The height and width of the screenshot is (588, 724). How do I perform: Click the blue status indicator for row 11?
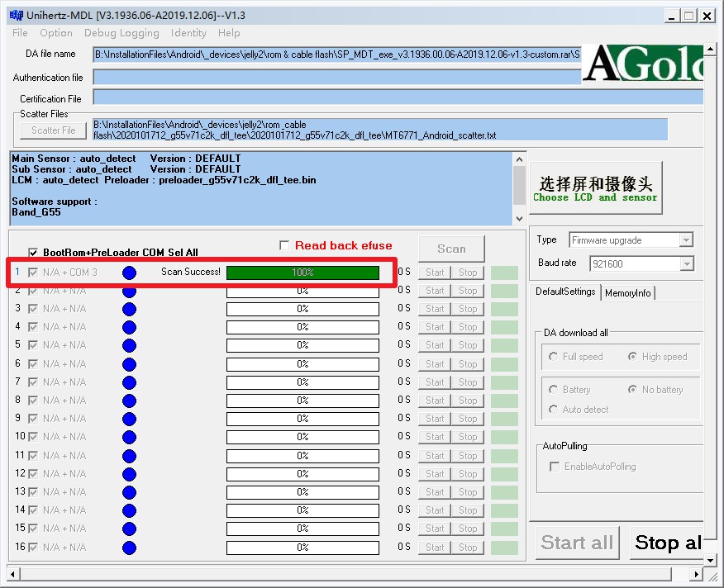point(129,456)
